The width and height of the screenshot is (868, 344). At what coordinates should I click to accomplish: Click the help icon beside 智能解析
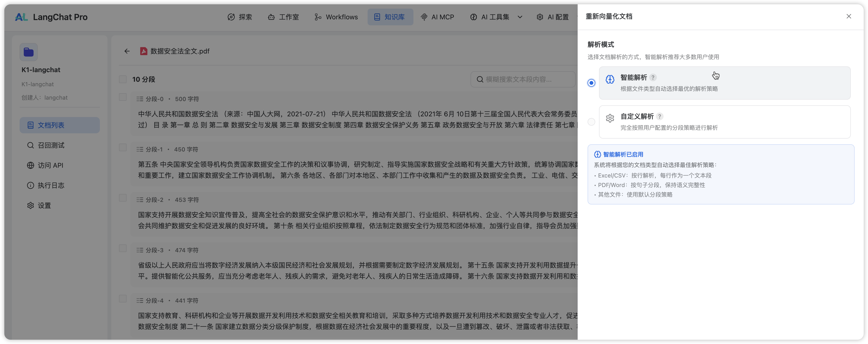653,77
